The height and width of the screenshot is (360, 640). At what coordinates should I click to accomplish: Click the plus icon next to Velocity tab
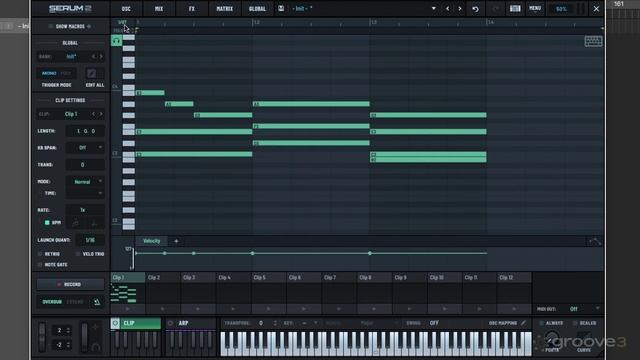pyautogui.click(x=176, y=241)
